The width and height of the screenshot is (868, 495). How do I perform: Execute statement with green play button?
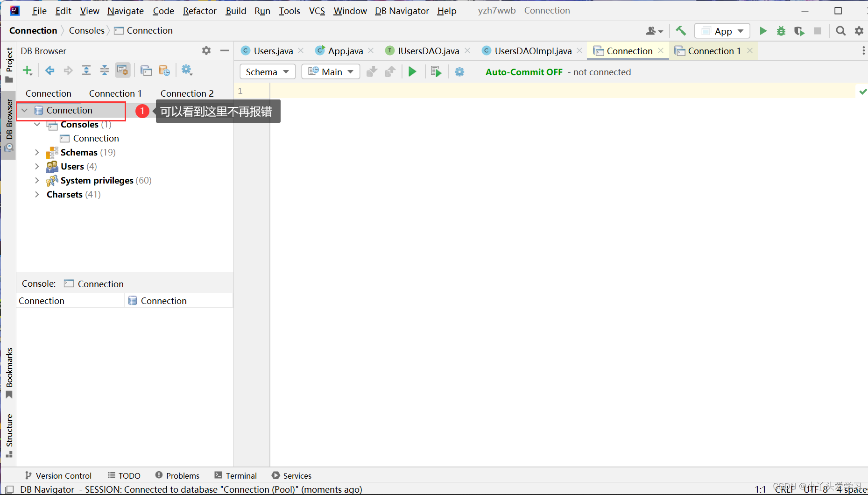point(412,72)
